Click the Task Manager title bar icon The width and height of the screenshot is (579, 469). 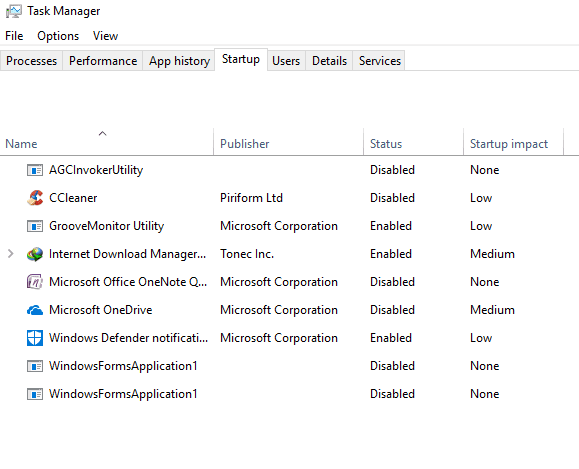click(x=14, y=11)
